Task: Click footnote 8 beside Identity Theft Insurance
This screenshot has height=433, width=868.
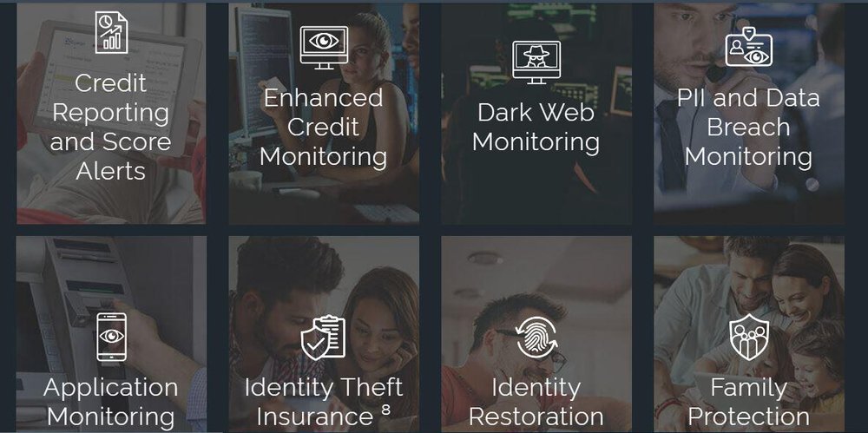Action: (x=386, y=410)
